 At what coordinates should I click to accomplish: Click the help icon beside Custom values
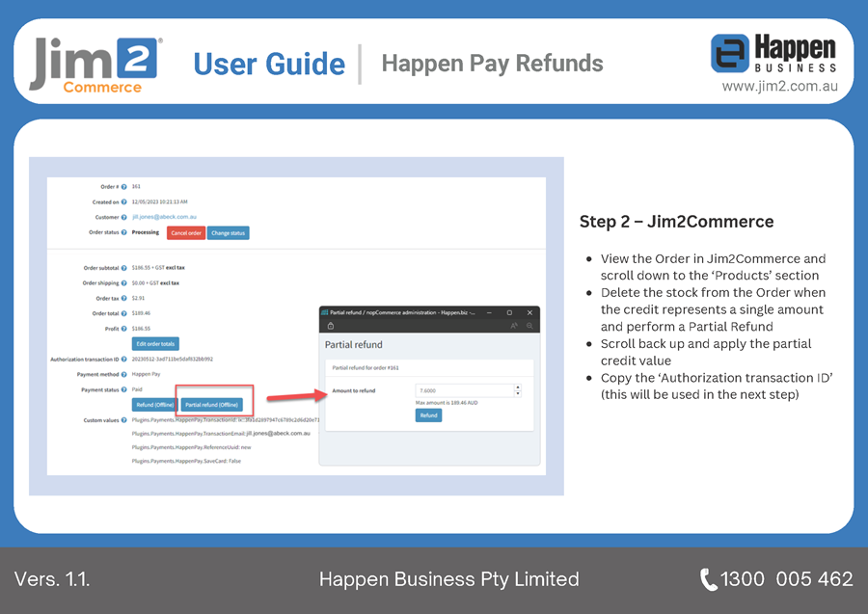(x=124, y=420)
